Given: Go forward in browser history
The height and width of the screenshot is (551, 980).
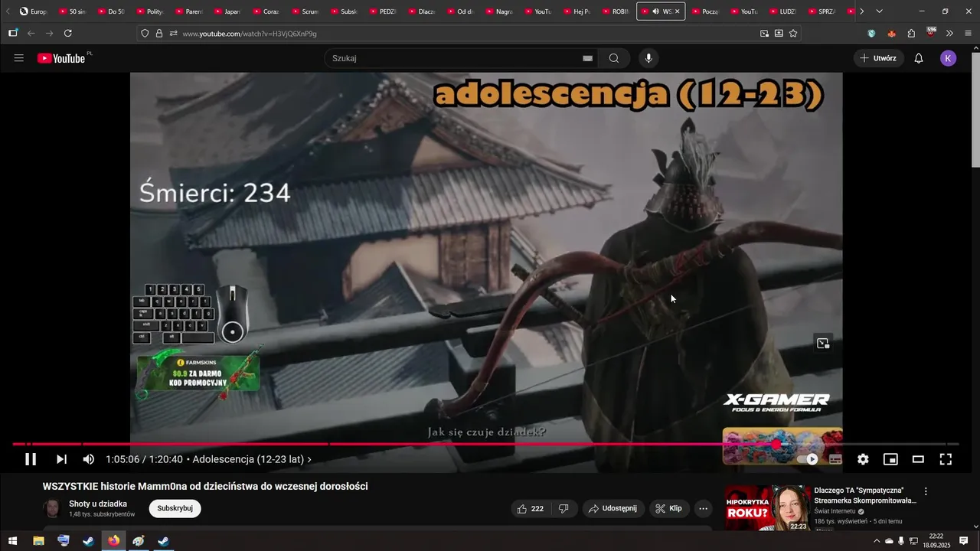Looking at the screenshot, I should [x=49, y=34].
